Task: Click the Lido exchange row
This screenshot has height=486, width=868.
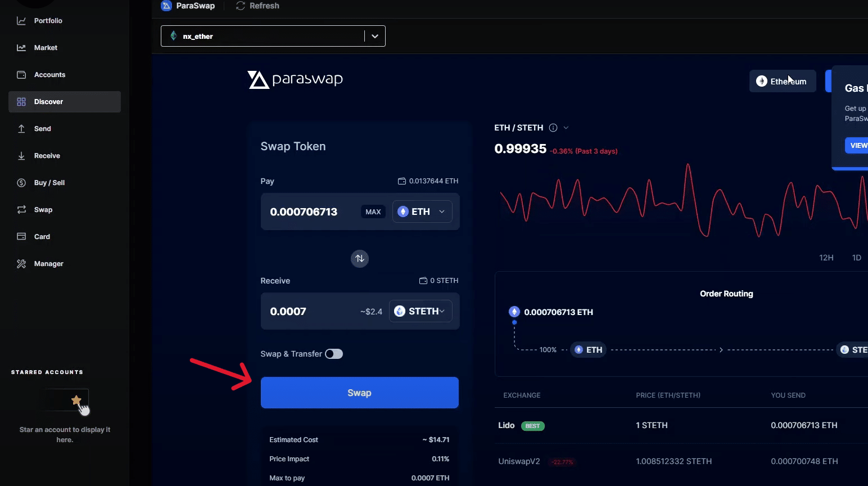Action: coord(681,425)
